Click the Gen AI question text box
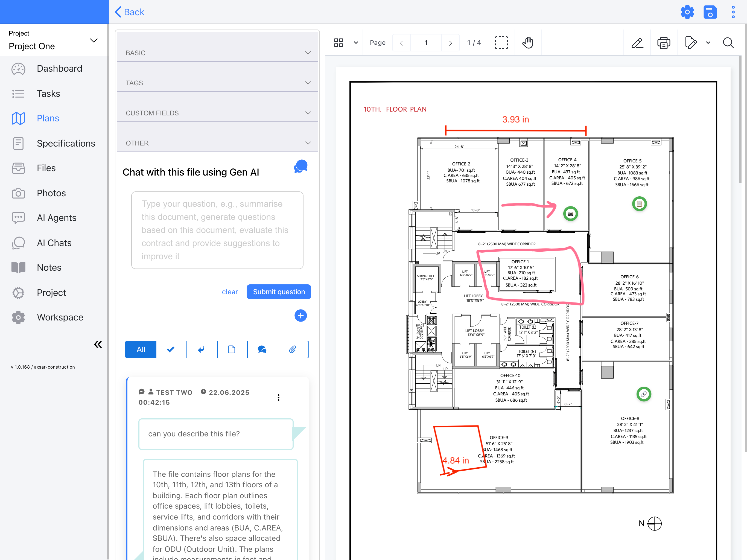This screenshot has width=747, height=560. coord(217,230)
